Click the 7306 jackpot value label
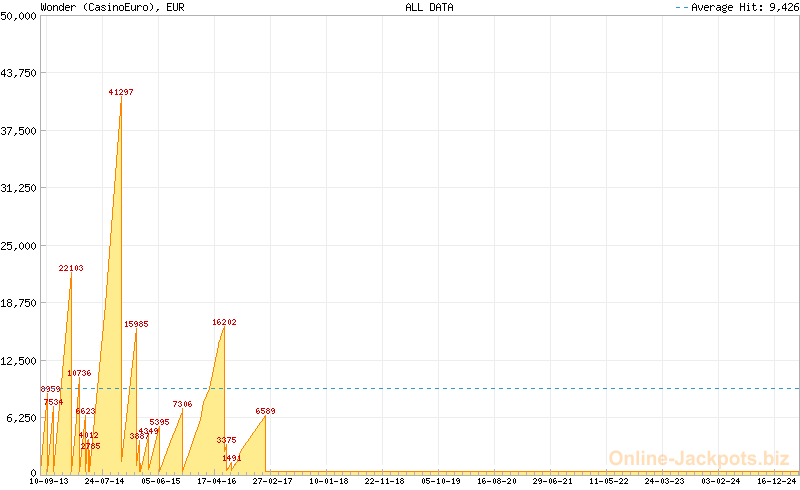The image size is (800, 490). point(182,404)
